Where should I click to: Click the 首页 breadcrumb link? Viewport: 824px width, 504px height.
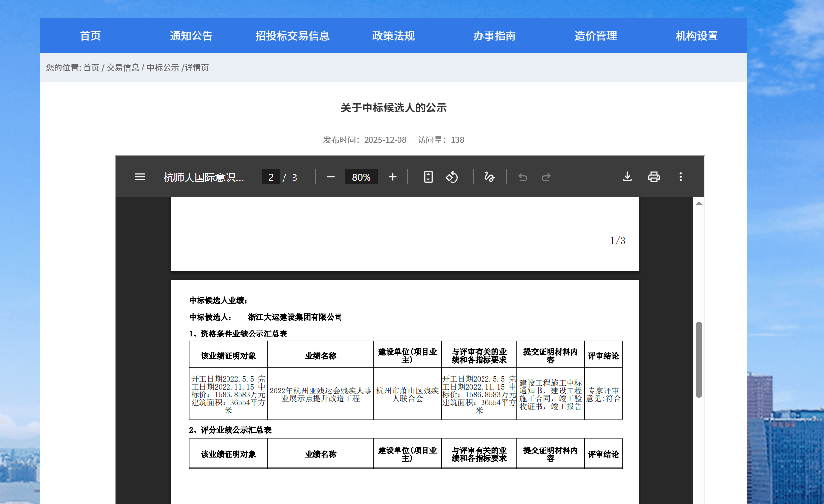tap(91, 68)
